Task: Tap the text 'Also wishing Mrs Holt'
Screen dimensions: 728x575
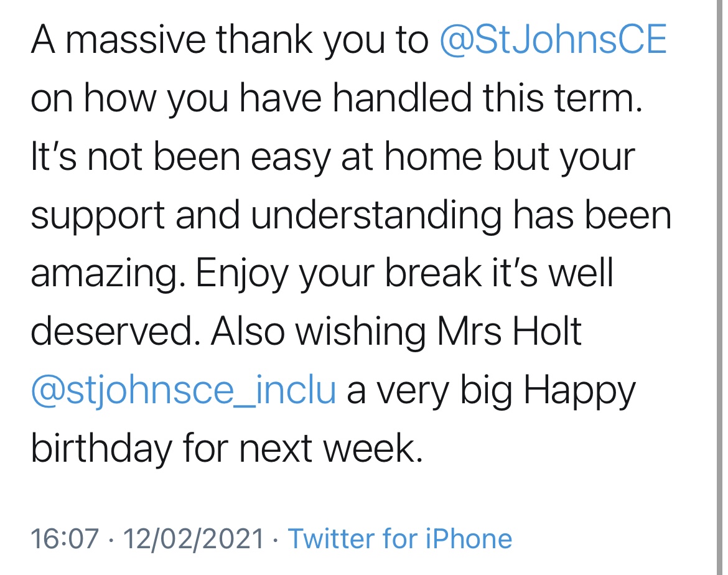Action: point(396,332)
